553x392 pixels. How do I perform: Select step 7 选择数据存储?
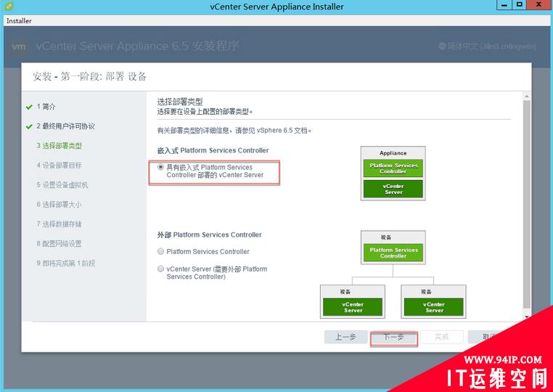tap(59, 224)
